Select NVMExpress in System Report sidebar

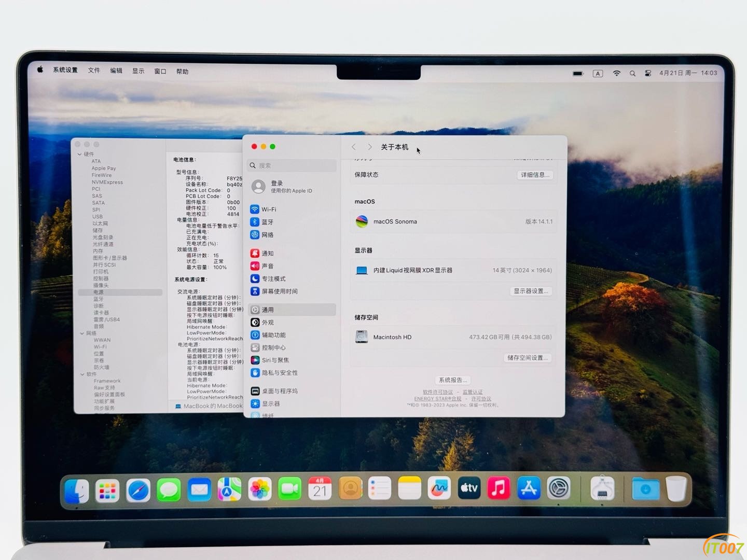pos(107,182)
